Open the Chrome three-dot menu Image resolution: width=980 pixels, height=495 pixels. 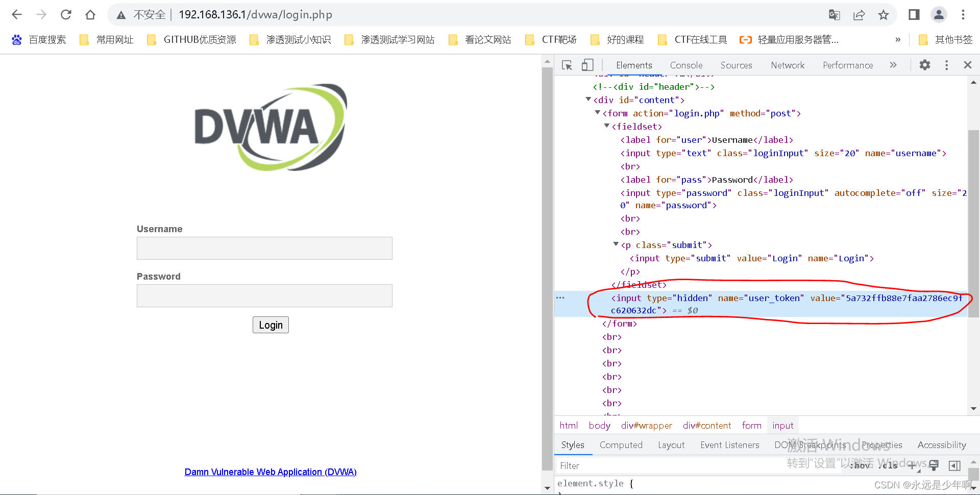(963, 15)
